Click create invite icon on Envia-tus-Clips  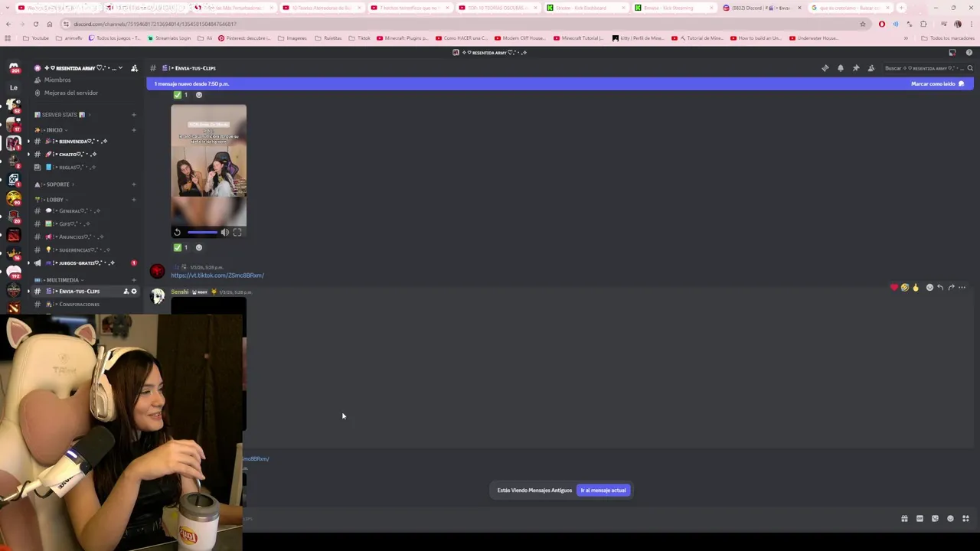tap(126, 292)
